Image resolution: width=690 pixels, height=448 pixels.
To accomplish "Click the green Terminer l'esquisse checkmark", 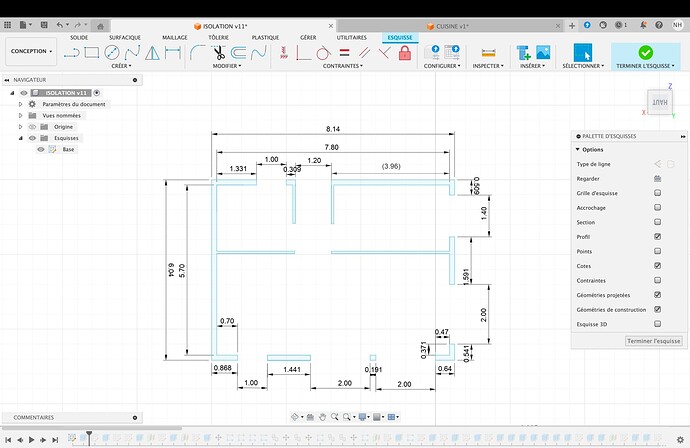I will [644, 52].
